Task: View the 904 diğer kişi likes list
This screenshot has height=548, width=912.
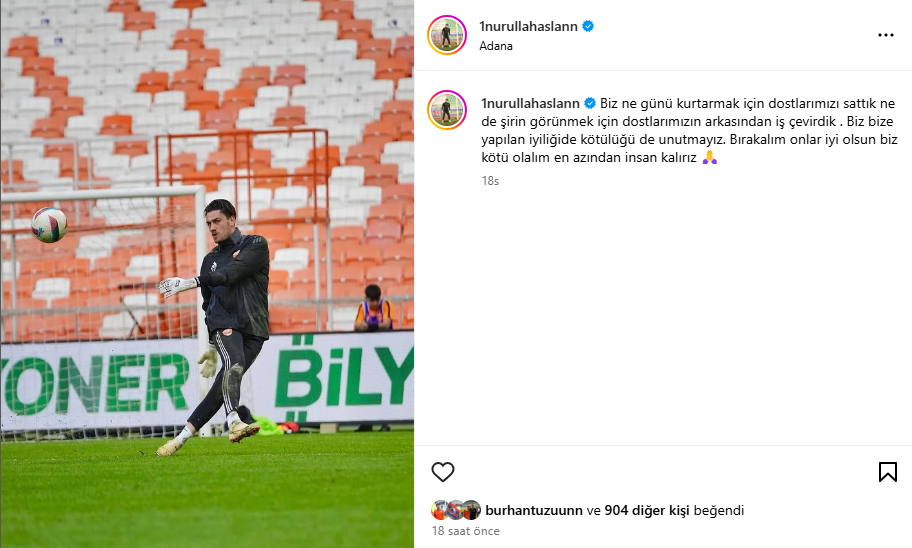Action: tap(647, 510)
